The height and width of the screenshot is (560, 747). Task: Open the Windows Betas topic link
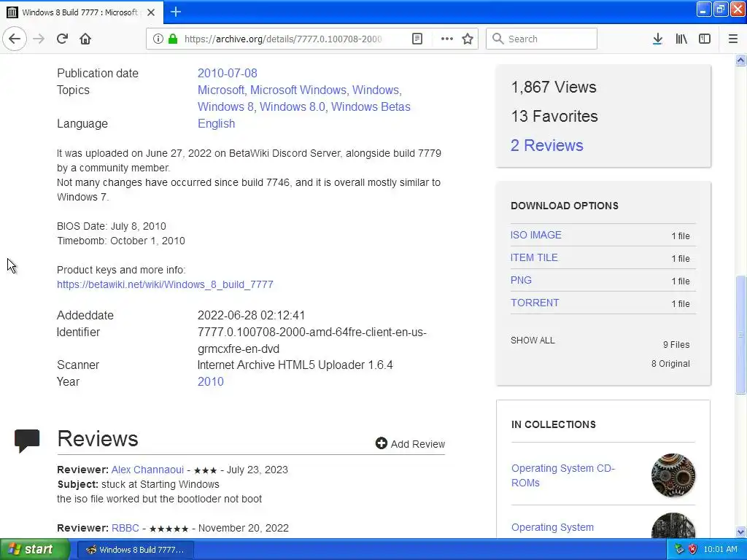(371, 106)
